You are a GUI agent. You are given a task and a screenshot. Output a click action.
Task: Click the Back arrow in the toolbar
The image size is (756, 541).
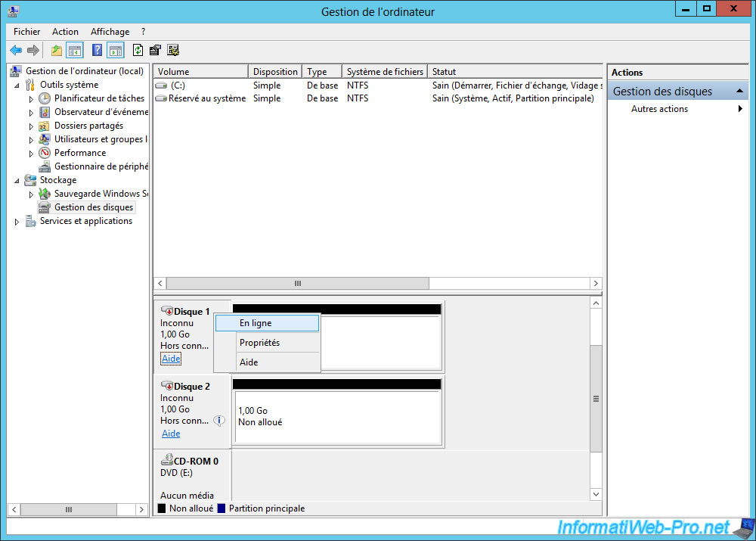(16, 51)
